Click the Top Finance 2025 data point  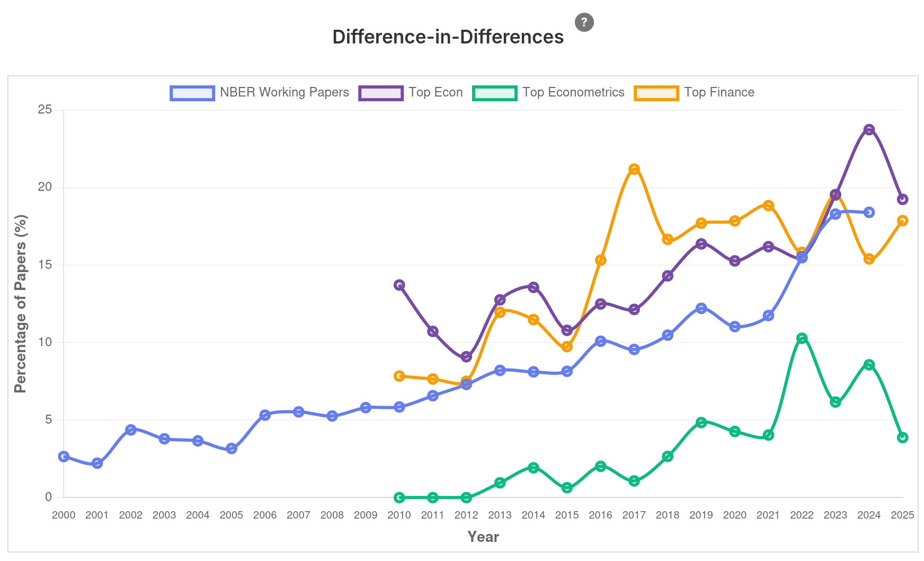903,221
